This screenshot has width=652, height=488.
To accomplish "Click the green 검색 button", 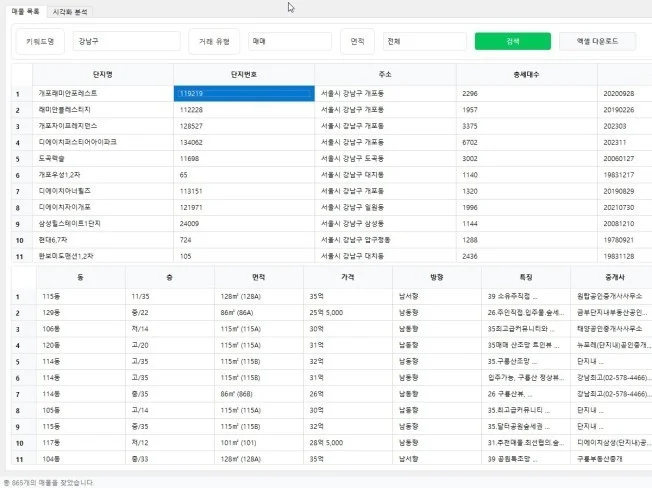I will click(513, 41).
